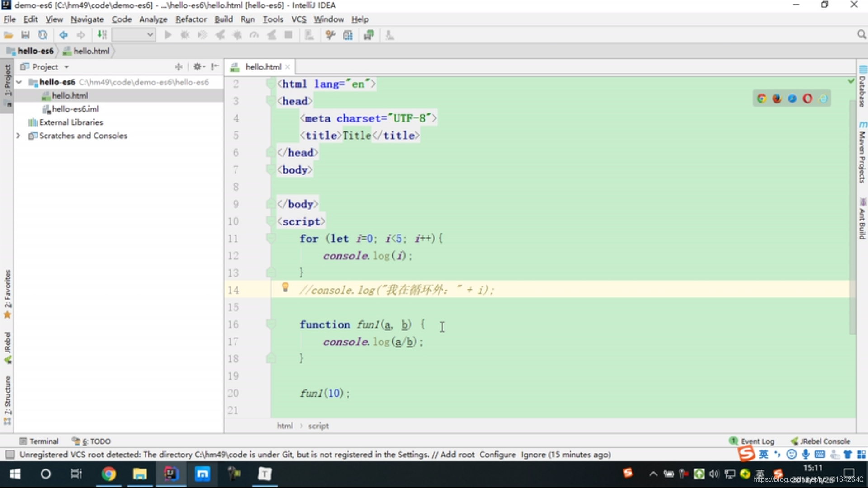Select hello.html in project tree
The width and height of the screenshot is (868, 488).
[70, 96]
